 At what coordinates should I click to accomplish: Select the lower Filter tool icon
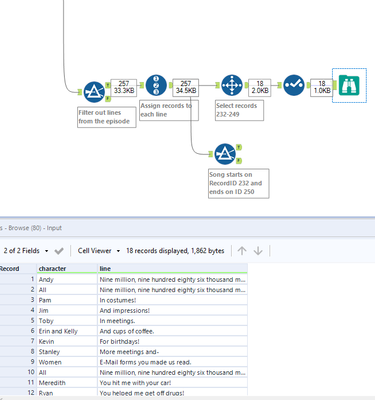225,154
